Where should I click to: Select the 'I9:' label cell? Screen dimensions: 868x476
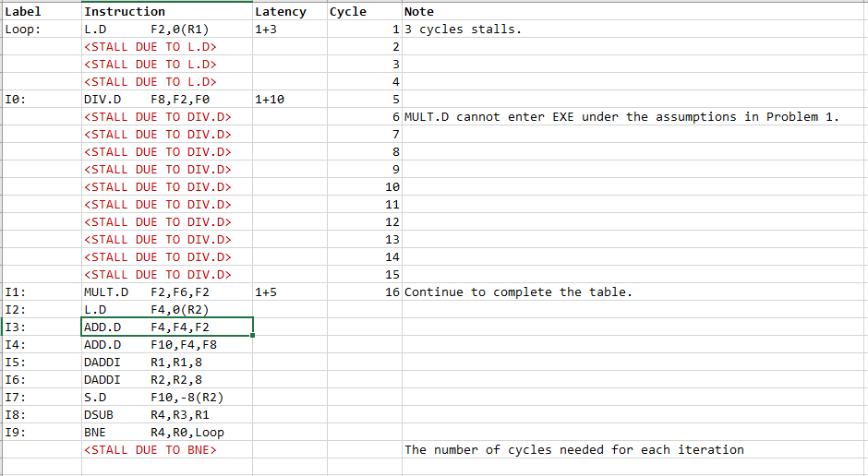click(42, 433)
